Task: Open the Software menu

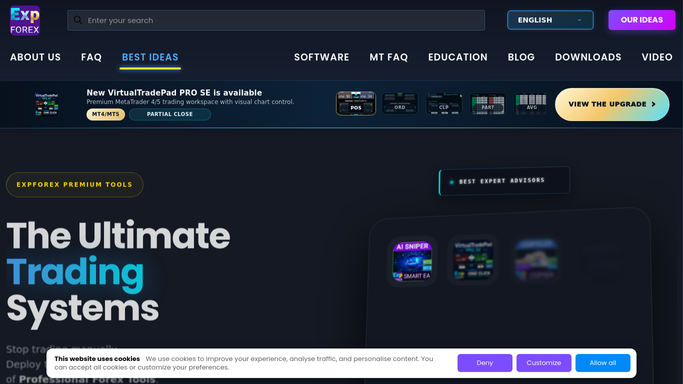Action: [x=321, y=57]
